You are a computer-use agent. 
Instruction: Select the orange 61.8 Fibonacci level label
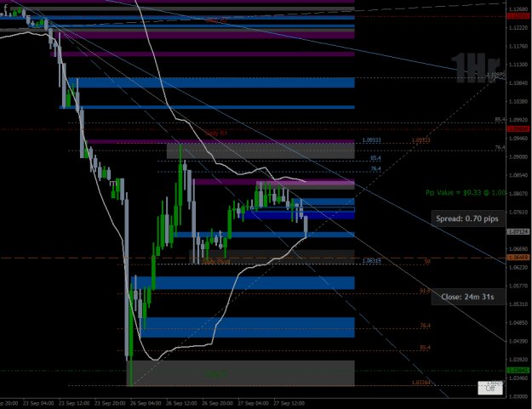pos(425,291)
